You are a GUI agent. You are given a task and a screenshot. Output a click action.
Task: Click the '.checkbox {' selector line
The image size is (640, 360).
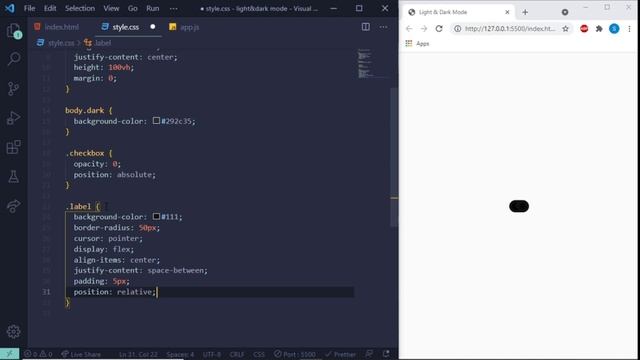pyautogui.click(x=89, y=153)
